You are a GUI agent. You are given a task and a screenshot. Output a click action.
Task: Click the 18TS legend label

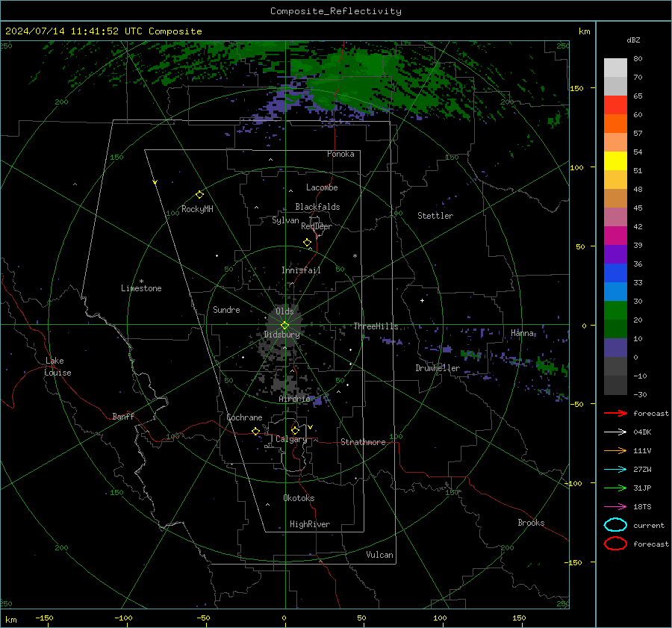click(x=642, y=507)
